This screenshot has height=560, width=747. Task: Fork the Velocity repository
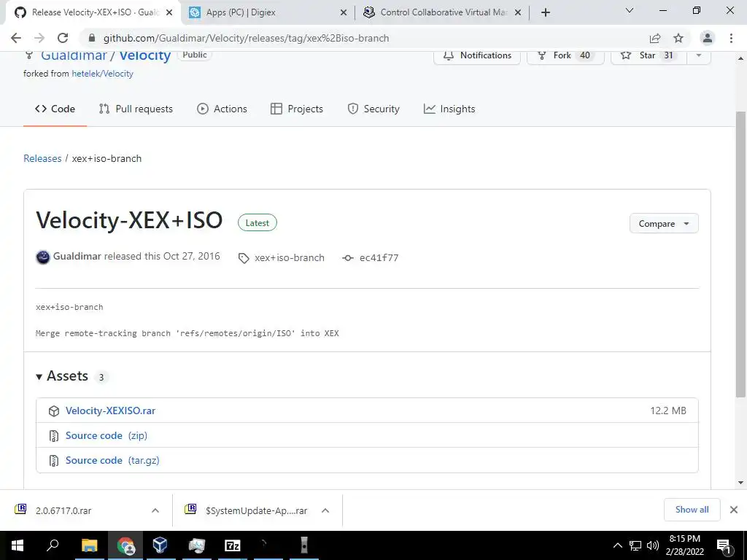click(x=565, y=55)
